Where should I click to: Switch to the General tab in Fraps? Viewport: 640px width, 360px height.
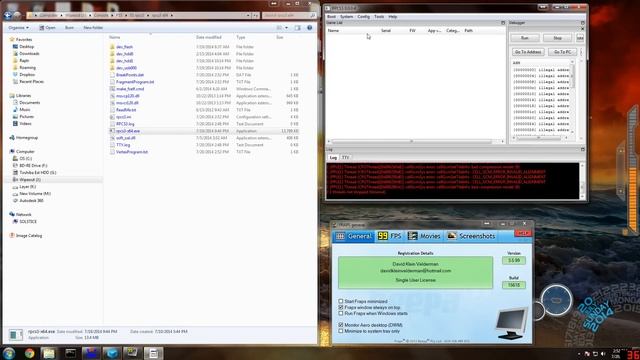[x=353, y=236]
